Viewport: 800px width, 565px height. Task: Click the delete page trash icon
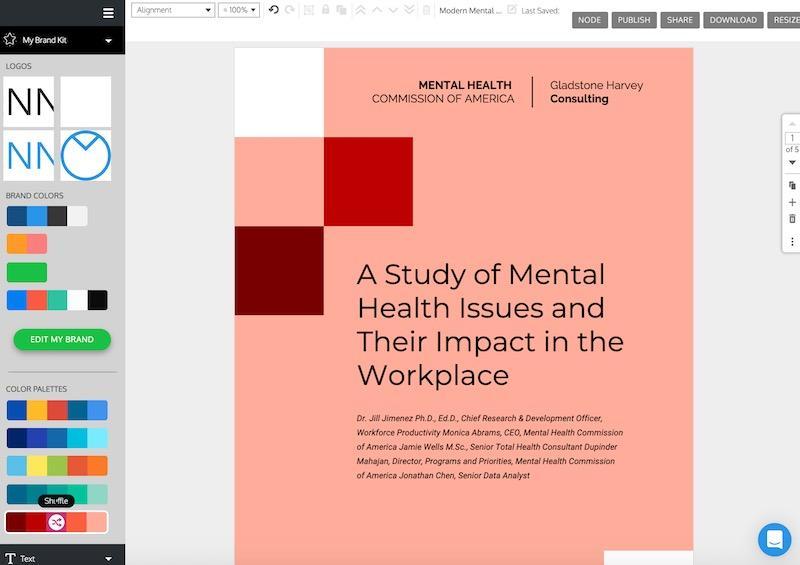792,218
